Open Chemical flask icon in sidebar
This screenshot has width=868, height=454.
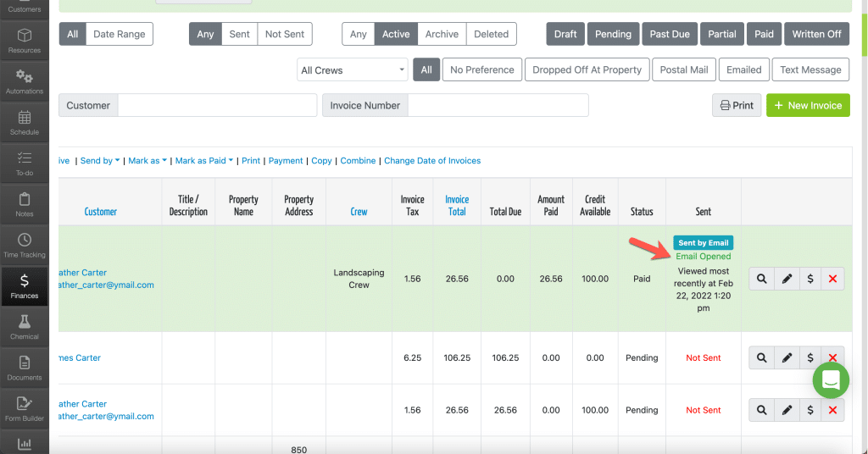point(25,322)
